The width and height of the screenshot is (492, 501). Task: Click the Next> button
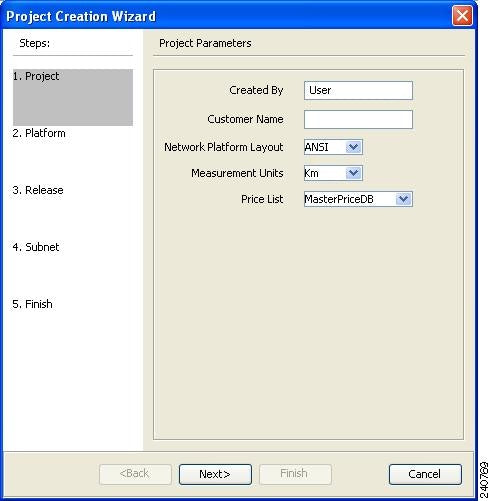pyautogui.click(x=215, y=474)
